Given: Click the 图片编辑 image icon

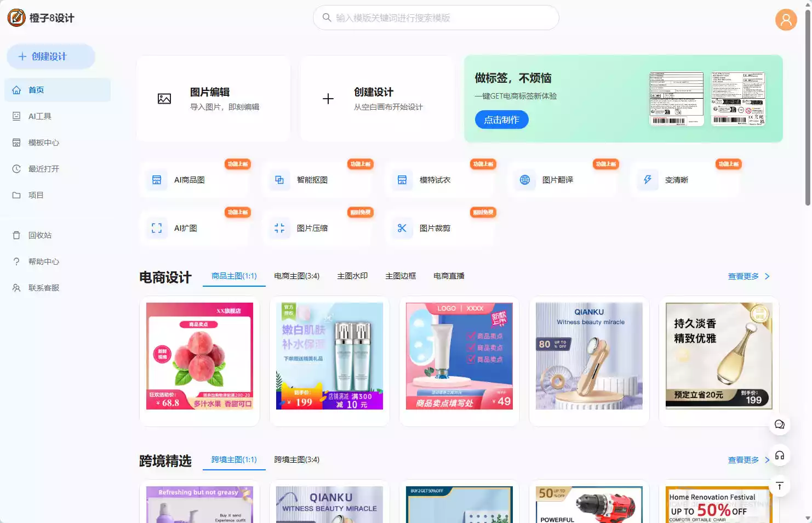Looking at the screenshot, I should click(x=164, y=99).
